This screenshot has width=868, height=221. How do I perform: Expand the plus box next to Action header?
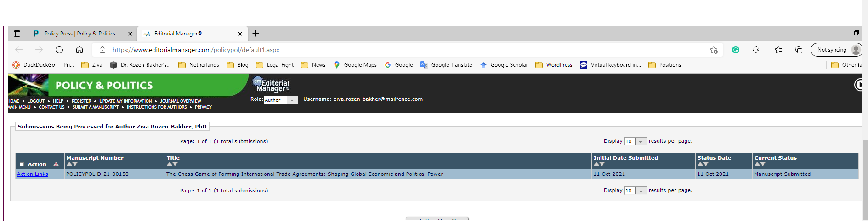[x=22, y=164]
